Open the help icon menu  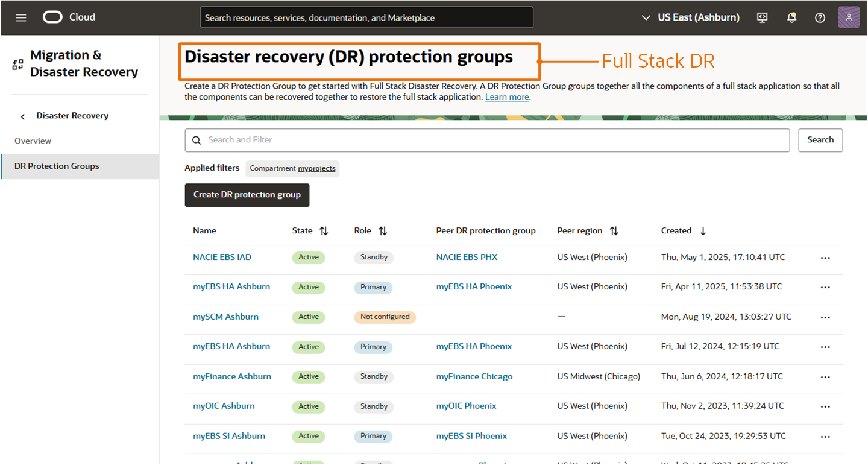820,17
